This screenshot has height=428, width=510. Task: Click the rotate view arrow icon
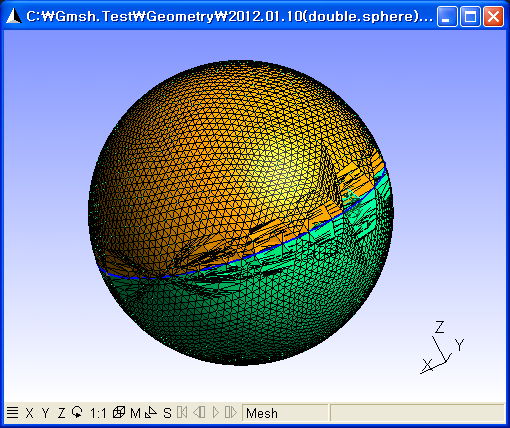[x=77, y=412]
